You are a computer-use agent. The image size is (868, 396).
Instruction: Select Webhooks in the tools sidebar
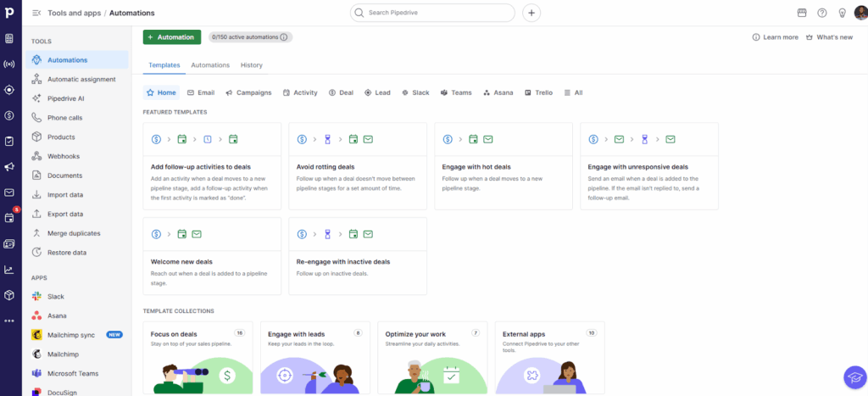[64, 156]
